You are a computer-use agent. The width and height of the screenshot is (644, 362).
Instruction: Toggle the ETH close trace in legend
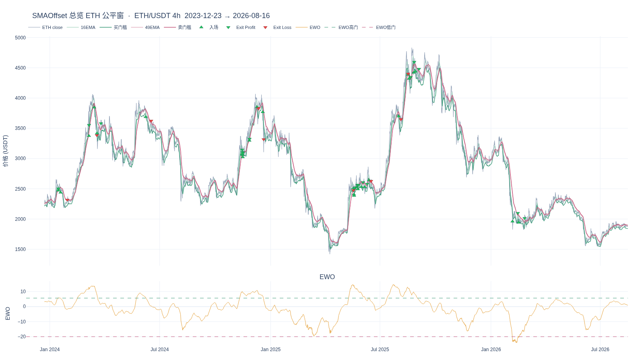pyautogui.click(x=45, y=27)
